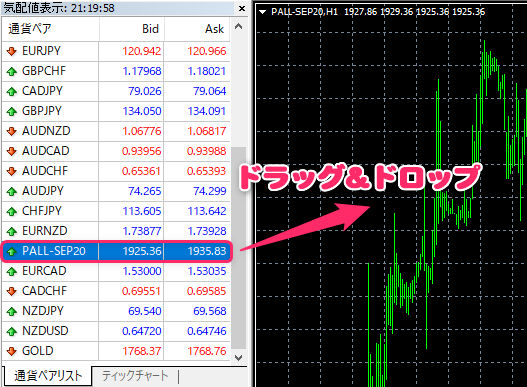Click the Ask column header

click(197, 29)
